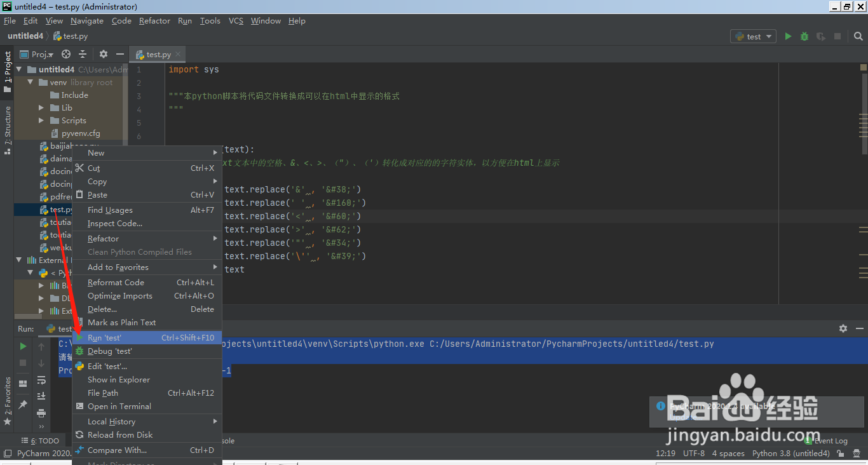Select Paste in the context menu
Image resolution: width=868 pixels, height=465 pixels.
[x=147, y=195]
